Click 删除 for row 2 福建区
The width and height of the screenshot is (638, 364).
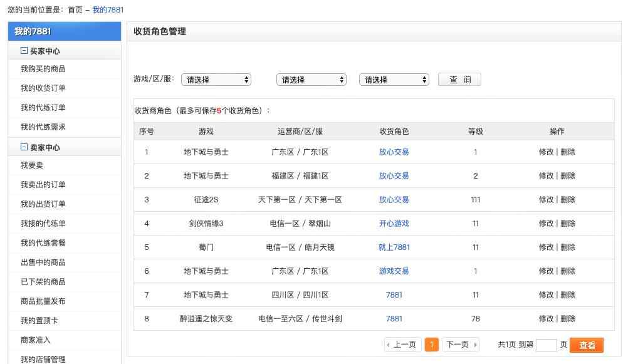pyautogui.click(x=568, y=176)
